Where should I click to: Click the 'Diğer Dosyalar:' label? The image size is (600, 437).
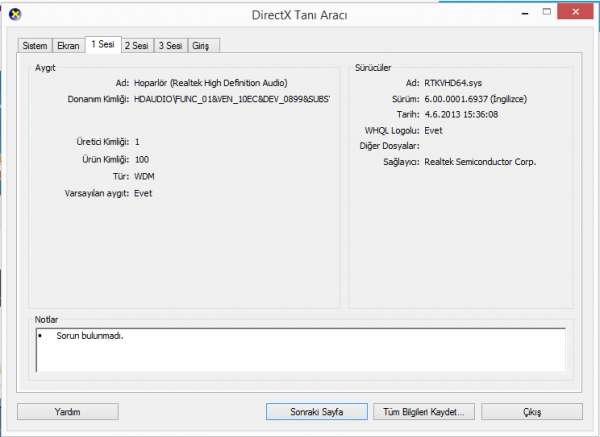[390, 146]
